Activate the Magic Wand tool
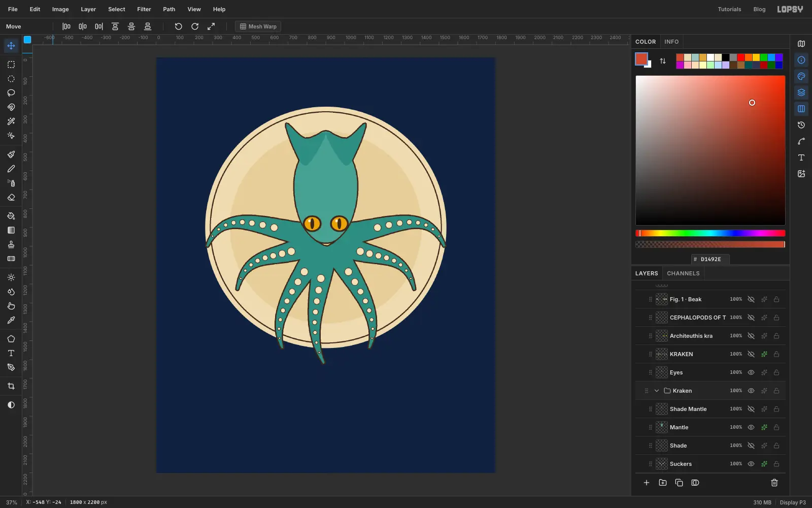Viewport: 812px width, 508px height. (x=11, y=121)
